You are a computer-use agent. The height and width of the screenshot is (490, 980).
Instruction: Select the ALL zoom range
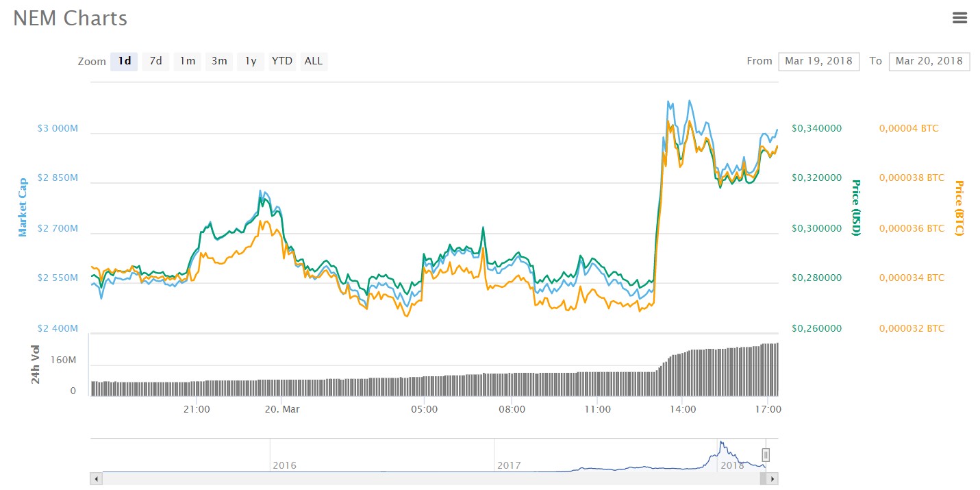coord(314,61)
